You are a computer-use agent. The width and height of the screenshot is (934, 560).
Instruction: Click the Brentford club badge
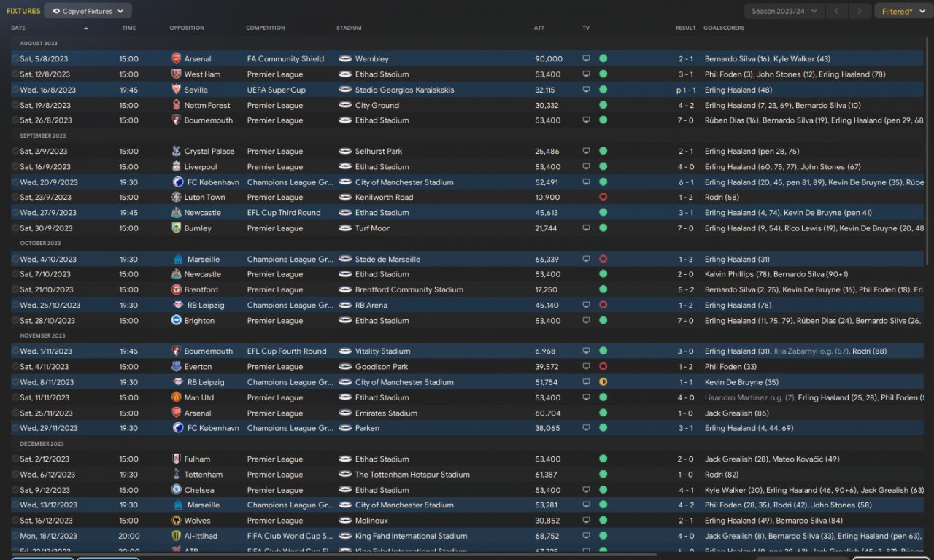tap(177, 289)
